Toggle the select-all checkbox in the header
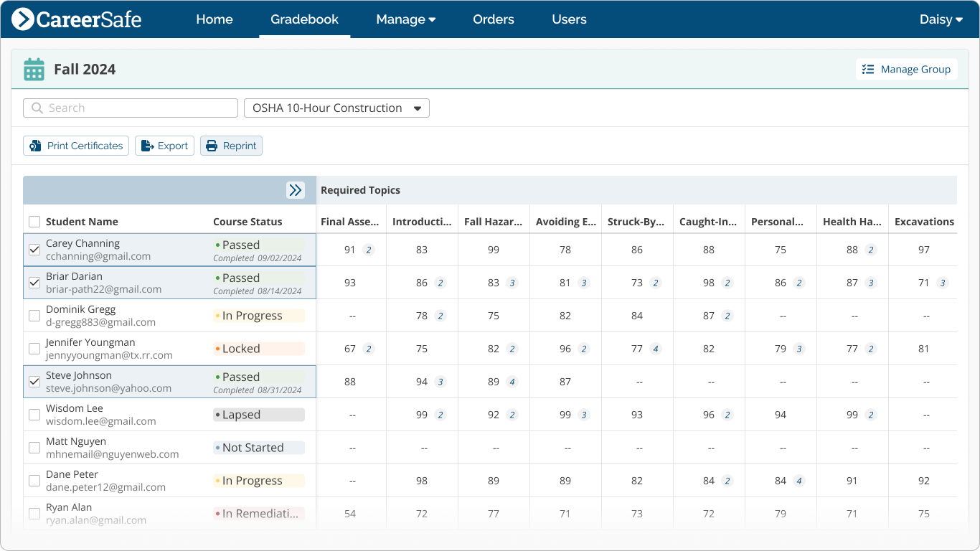The width and height of the screenshot is (980, 551). coord(34,222)
